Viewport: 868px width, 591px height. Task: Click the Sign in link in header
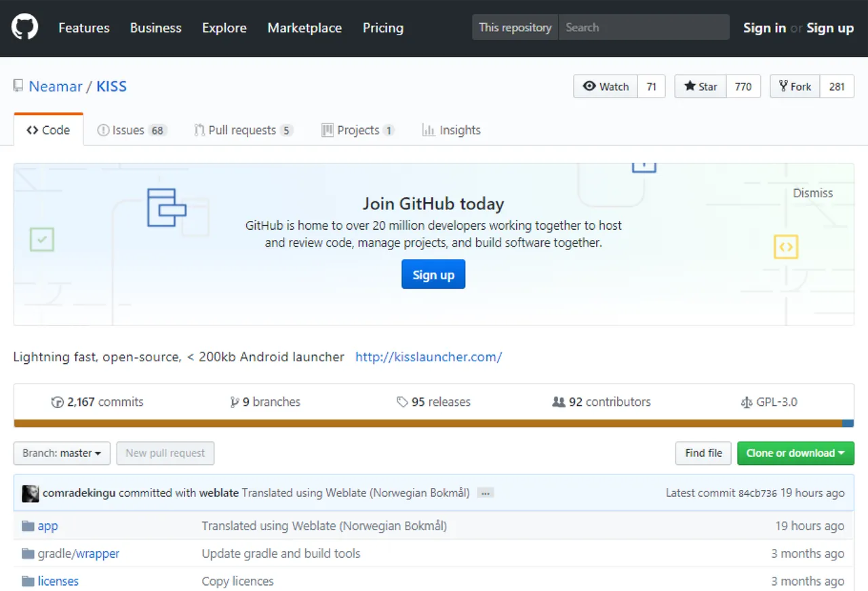click(764, 28)
